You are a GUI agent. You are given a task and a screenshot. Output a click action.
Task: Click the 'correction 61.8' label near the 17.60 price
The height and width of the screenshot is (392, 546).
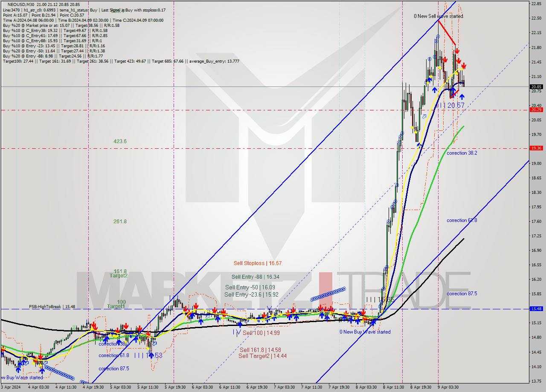[462, 220]
